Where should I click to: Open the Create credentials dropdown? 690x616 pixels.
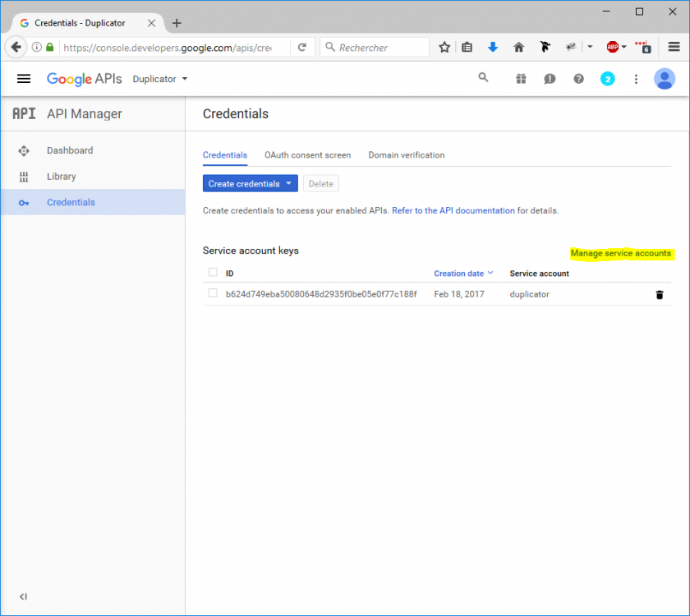[x=250, y=184]
